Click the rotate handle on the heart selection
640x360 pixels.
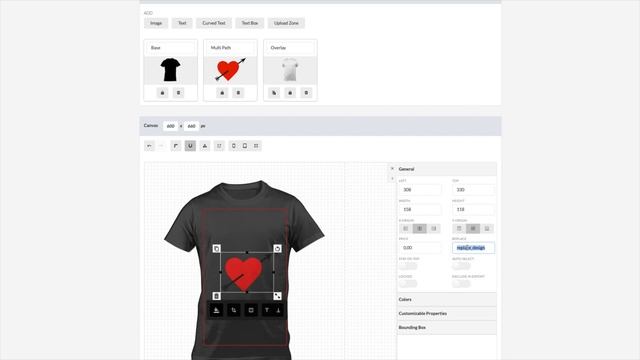[278, 248]
